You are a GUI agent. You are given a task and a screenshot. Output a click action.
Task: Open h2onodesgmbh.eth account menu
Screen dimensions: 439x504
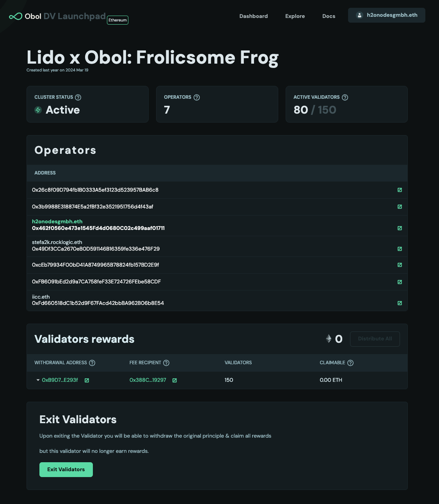[x=386, y=15]
